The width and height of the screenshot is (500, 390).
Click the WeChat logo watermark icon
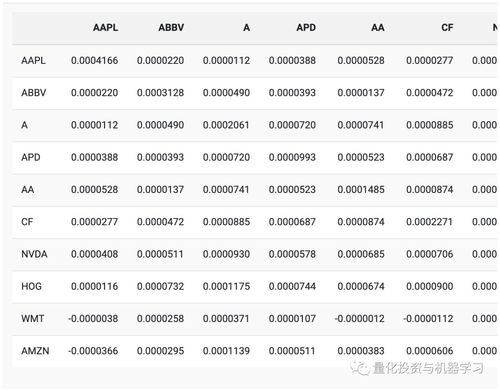[x=360, y=368]
